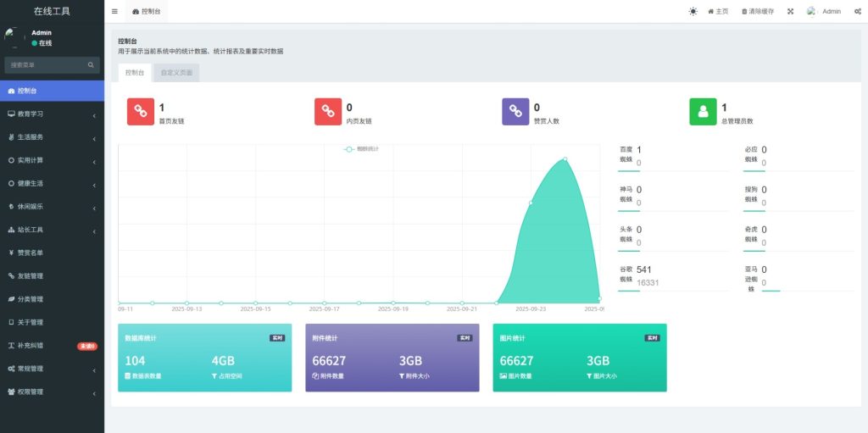Click the green 总管理员数 user icon
The image size is (868, 433).
(x=703, y=112)
